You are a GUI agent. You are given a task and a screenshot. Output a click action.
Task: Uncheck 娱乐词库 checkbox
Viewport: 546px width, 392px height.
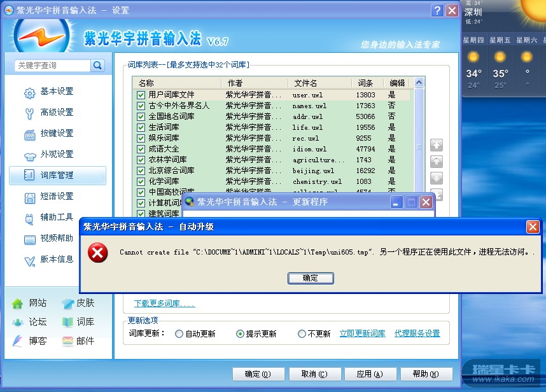141,138
